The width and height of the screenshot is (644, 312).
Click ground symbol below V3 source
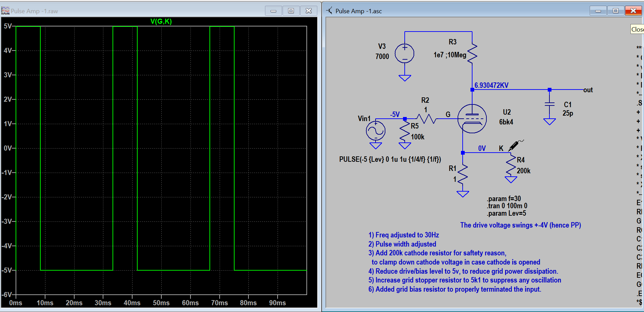[405, 78]
